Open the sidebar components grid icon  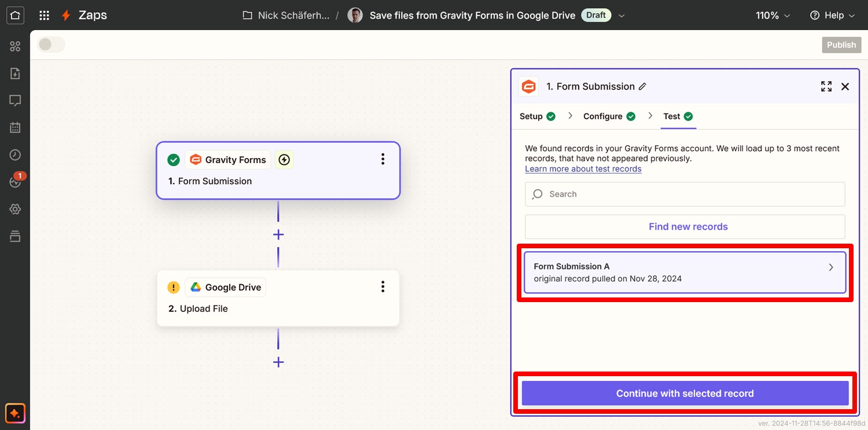click(x=15, y=46)
